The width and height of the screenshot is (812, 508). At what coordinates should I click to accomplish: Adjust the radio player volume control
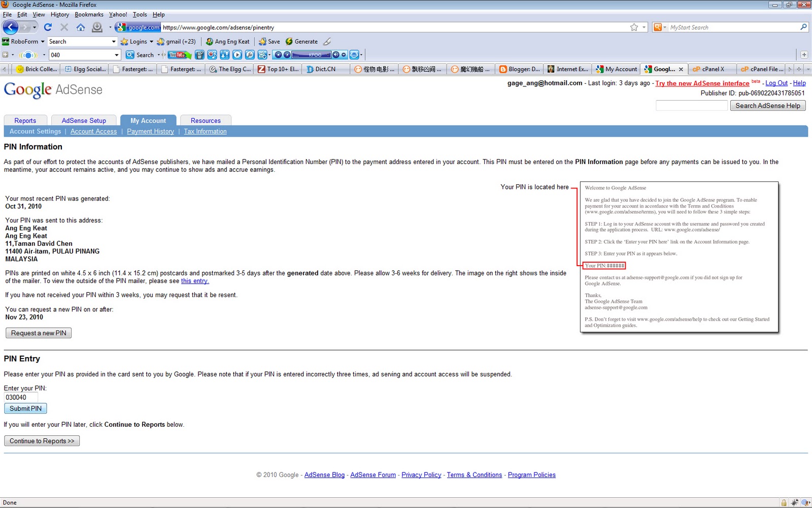click(x=344, y=54)
